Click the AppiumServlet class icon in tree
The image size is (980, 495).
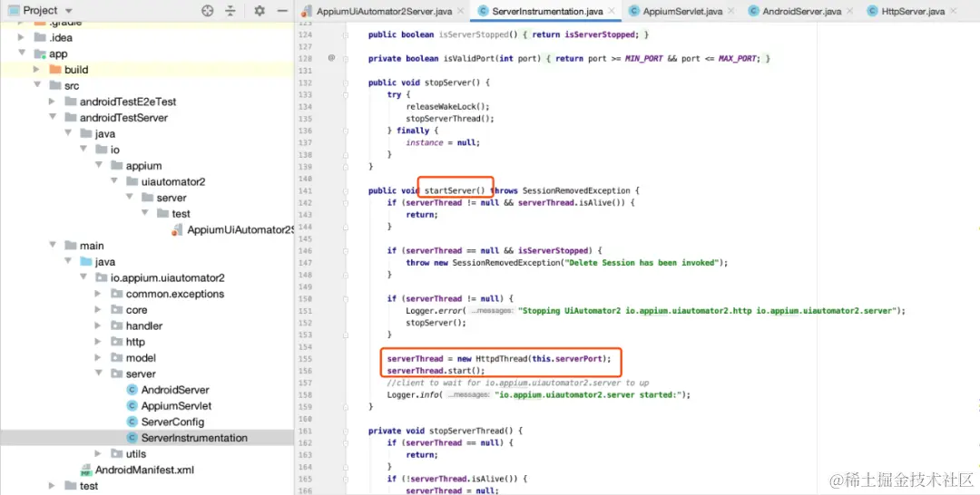132,406
